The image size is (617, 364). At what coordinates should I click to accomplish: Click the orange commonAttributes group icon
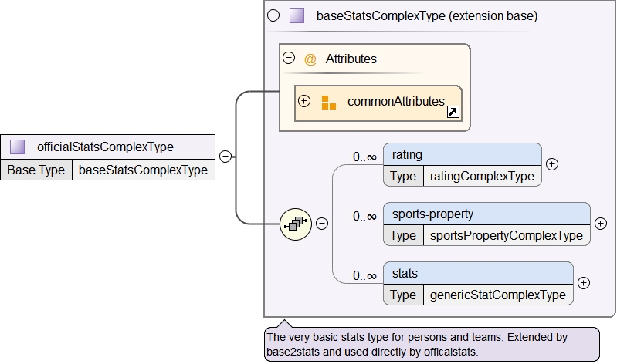pyautogui.click(x=329, y=102)
